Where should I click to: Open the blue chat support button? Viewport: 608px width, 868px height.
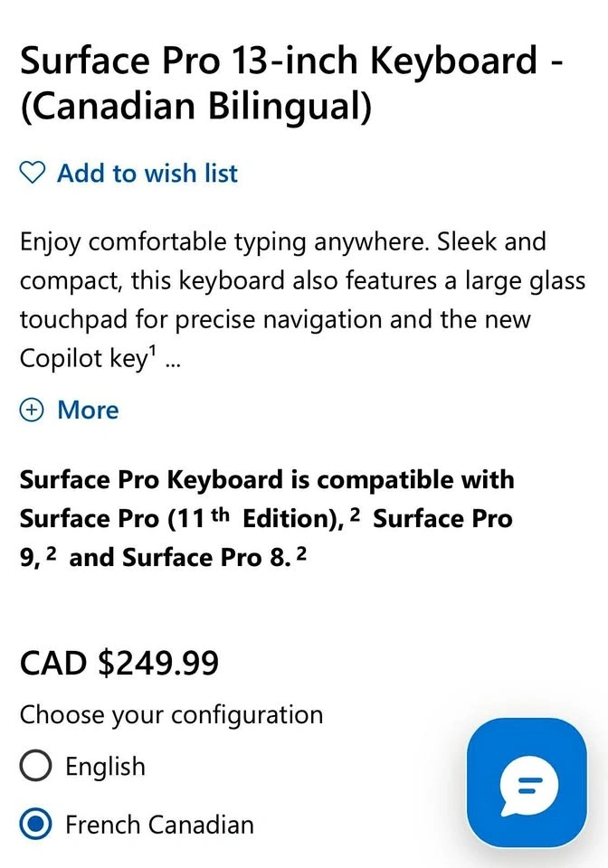(x=526, y=782)
